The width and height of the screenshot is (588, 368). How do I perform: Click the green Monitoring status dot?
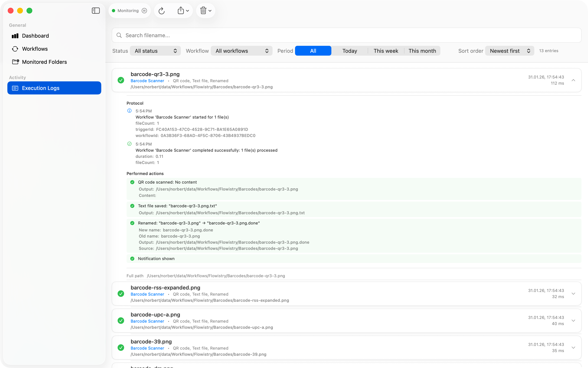(114, 11)
